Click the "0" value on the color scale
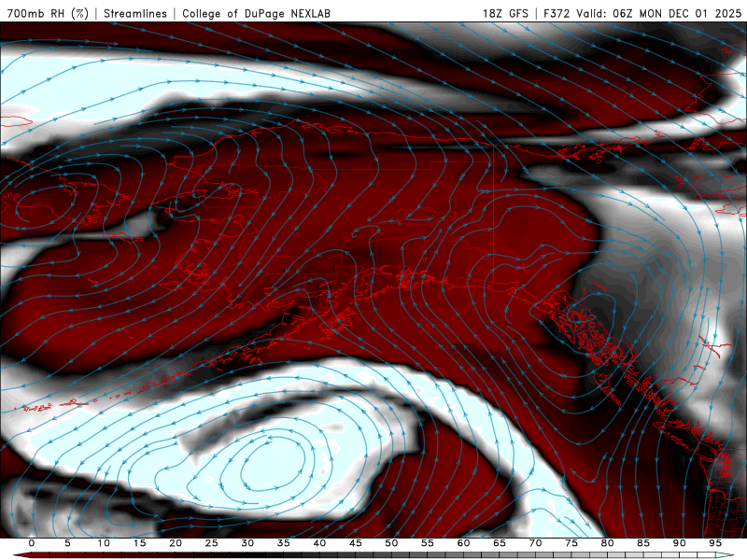Image resolution: width=747 pixels, height=560 pixels. click(x=32, y=543)
